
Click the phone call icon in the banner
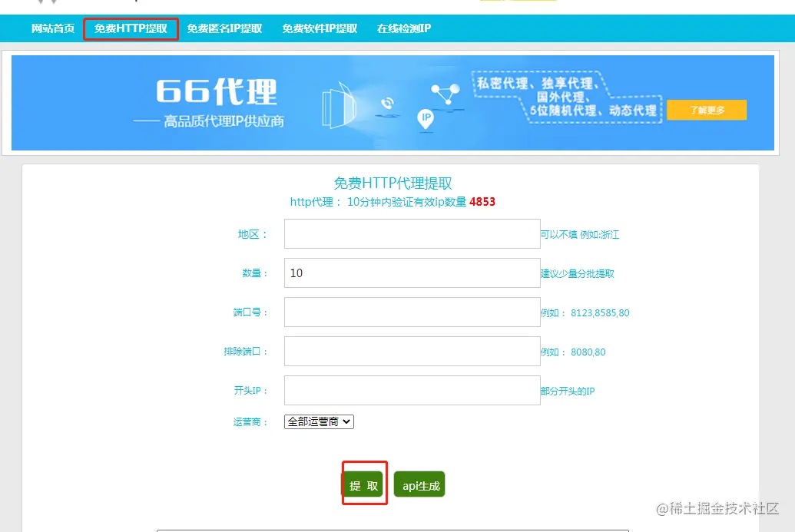[386, 103]
